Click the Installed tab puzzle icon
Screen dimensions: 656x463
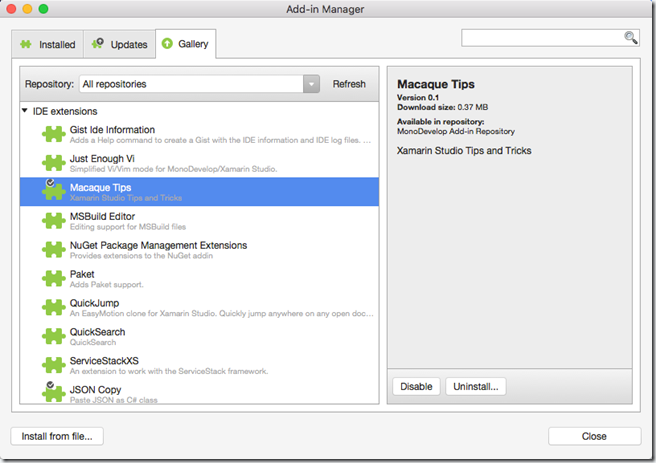(x=26, y=44)
